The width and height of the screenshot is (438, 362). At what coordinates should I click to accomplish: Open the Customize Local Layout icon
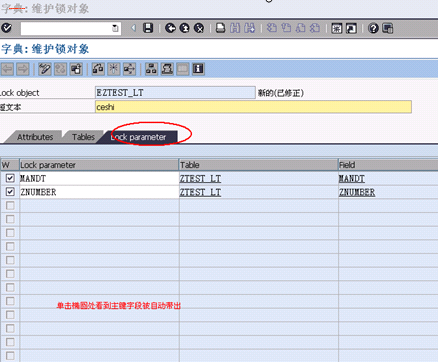(x=388, y=28)
